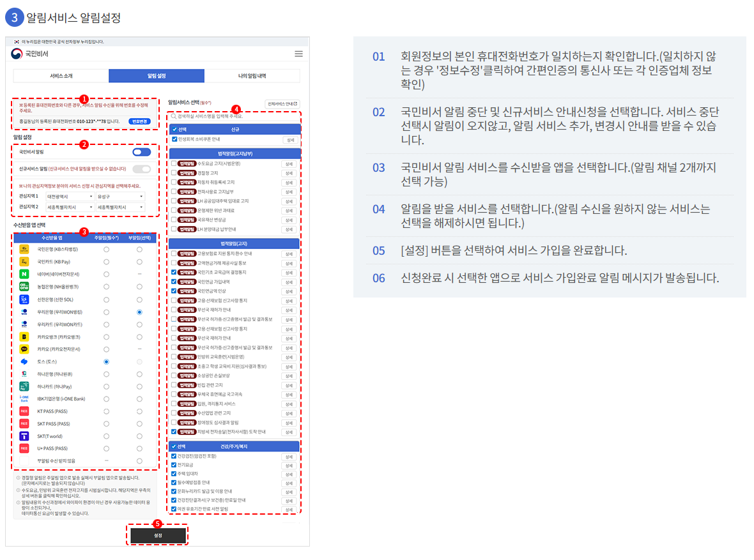Click the KT PASS app icon
Viewport: 754px width, 560px height.
point(24,411)
